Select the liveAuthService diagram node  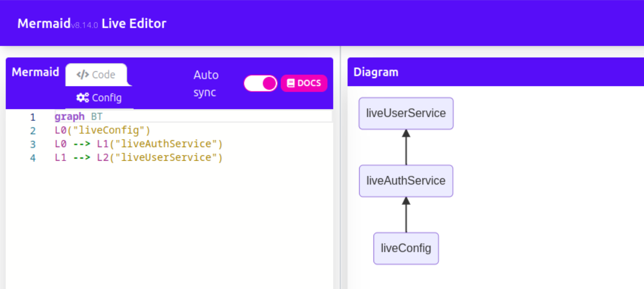[x=406, y=181]
